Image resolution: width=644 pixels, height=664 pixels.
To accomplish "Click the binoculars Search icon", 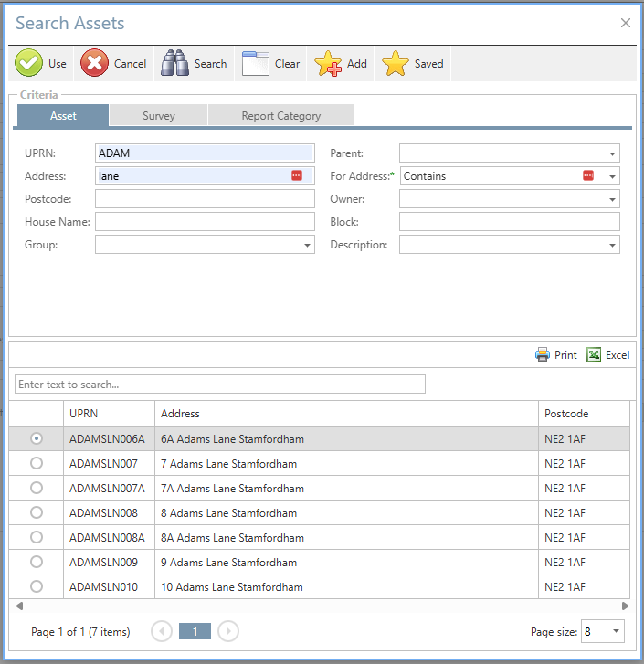I will click(174, 64).
